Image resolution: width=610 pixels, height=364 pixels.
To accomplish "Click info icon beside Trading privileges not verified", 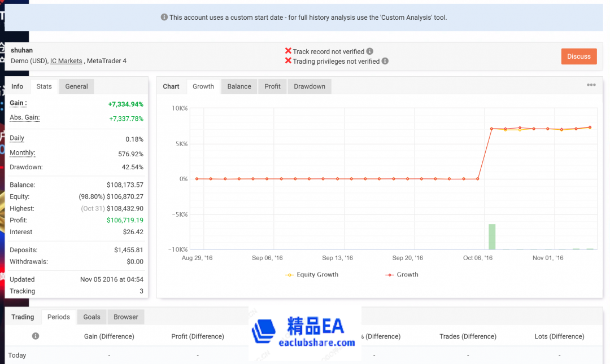I will click(385, 61).
